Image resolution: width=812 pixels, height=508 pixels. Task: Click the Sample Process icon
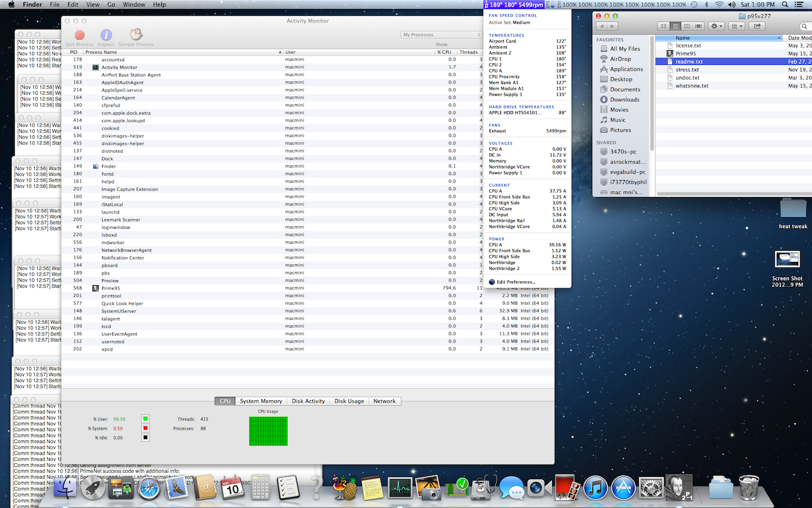point(136,35)
